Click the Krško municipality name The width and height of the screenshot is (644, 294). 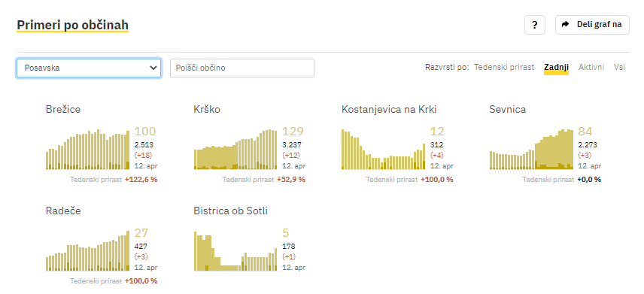pyautogui.click(x=207, y=109)
